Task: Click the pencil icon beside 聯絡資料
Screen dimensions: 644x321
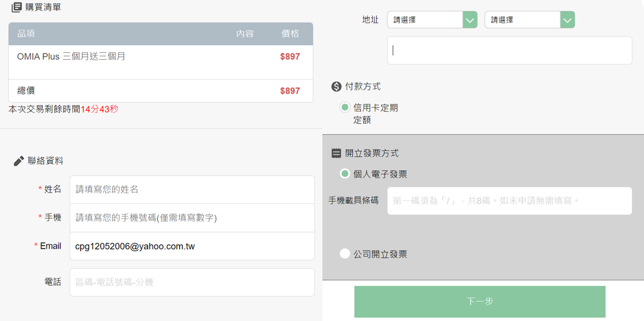Action: pyautogui.click(x=19, y=161)
